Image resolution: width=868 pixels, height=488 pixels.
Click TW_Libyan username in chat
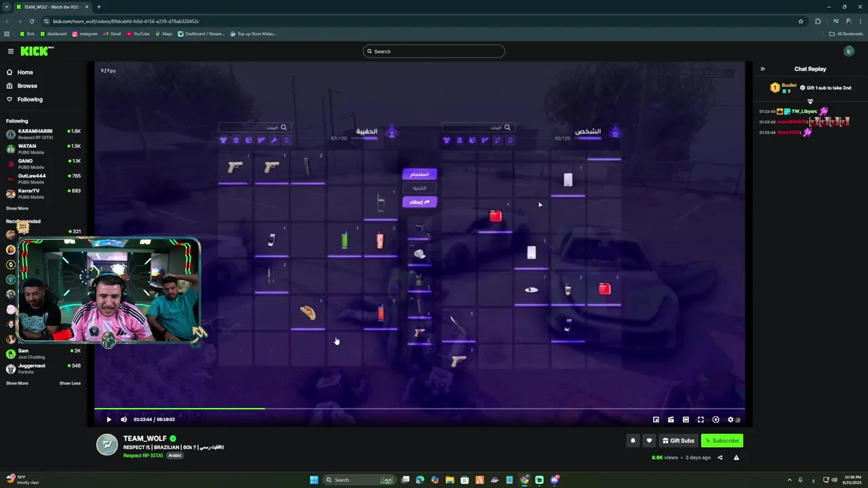[804, 111]
